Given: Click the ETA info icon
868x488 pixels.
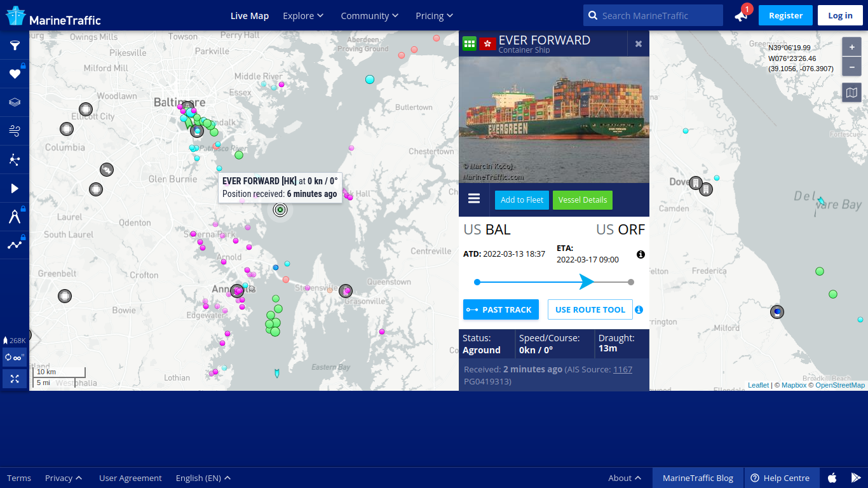Looking at the screenshot, I should 641,254.
